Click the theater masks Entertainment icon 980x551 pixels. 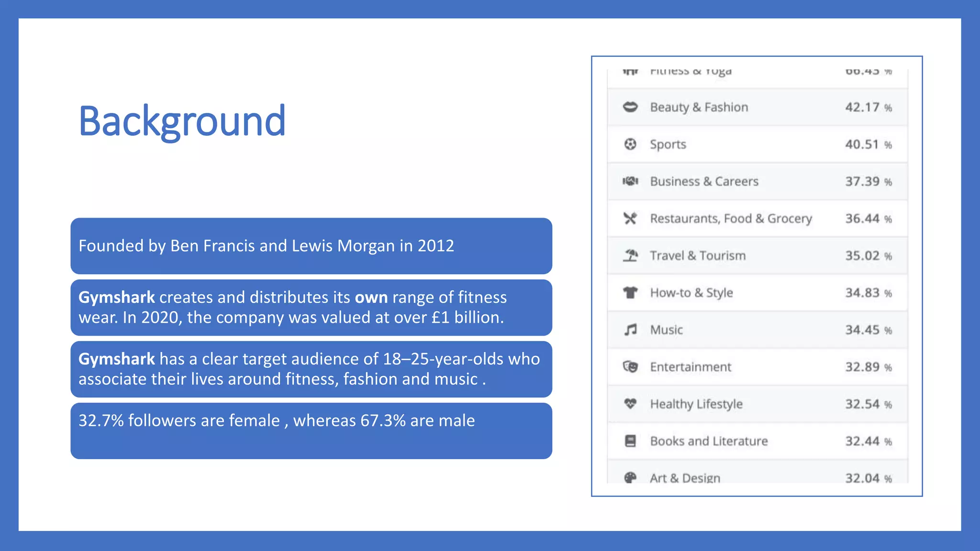[x=630, y=367]
